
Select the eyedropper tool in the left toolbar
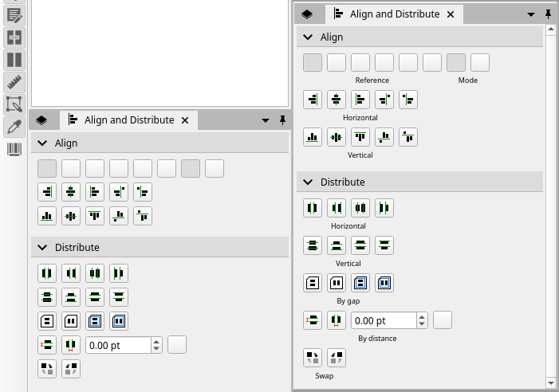pyautogui.click(x=14, y=127)
